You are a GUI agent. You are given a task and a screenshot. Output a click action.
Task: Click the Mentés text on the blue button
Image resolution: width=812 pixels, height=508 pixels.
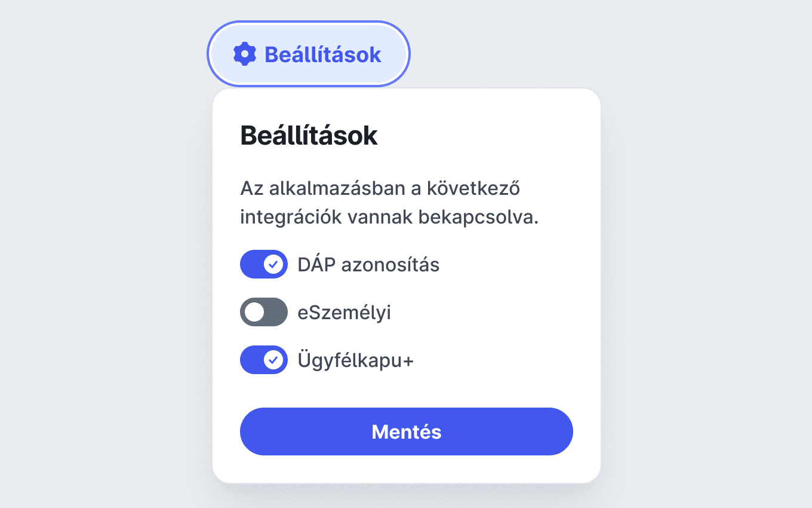point(407,432)
